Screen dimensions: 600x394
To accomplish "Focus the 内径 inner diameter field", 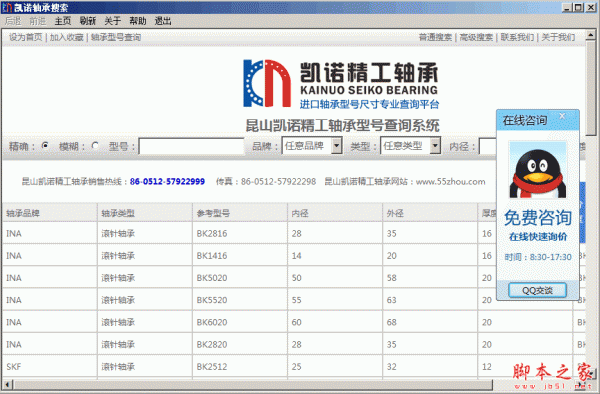I will (488, 146).
